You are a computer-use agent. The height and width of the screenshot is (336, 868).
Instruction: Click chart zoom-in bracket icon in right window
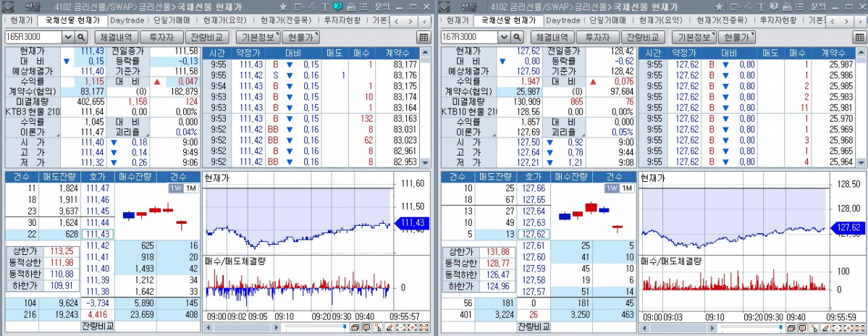(x=848, y=328)
